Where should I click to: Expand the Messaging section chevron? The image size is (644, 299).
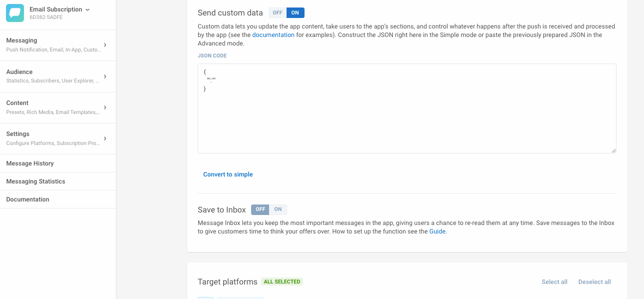tap(105, 45)
